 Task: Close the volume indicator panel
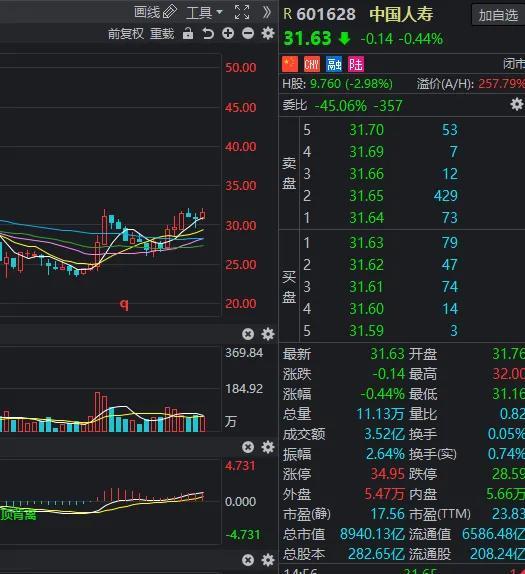pyautogui.click(x=248, y=334)
